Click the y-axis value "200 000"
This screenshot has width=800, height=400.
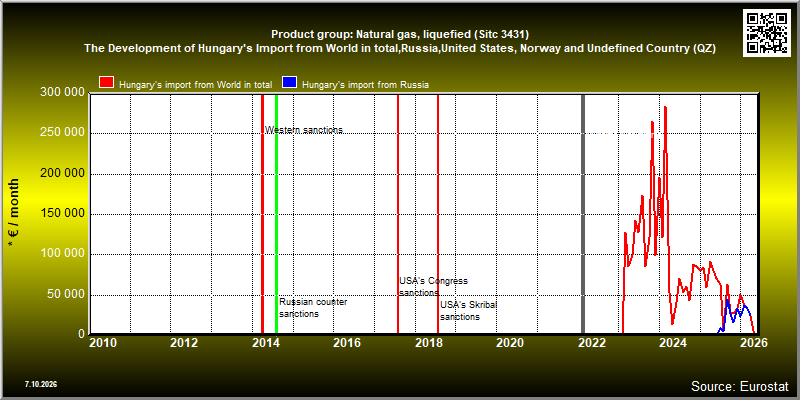point(62,173)
